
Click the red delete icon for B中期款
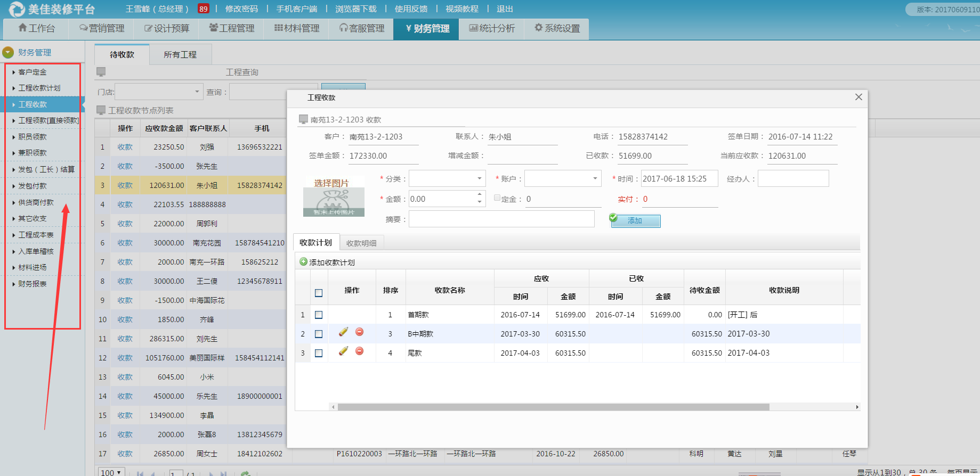coord(360,332)
